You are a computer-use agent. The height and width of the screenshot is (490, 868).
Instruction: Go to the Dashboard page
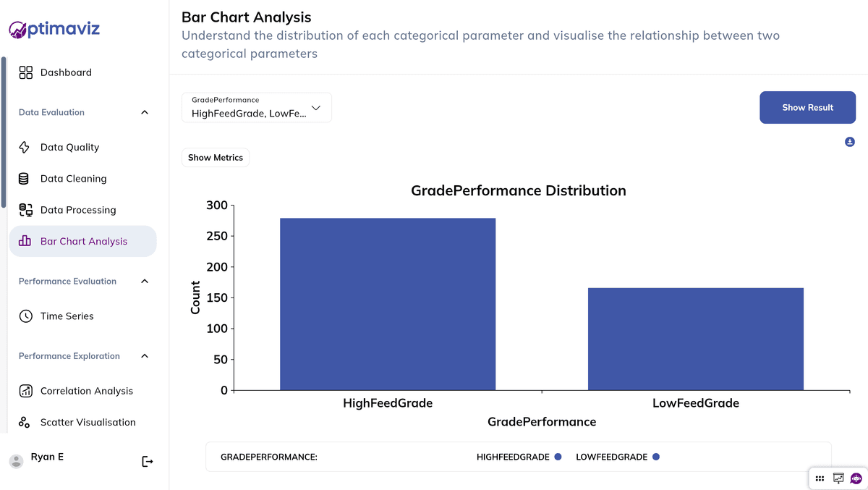pyautogui.click(x=66, y=72)
